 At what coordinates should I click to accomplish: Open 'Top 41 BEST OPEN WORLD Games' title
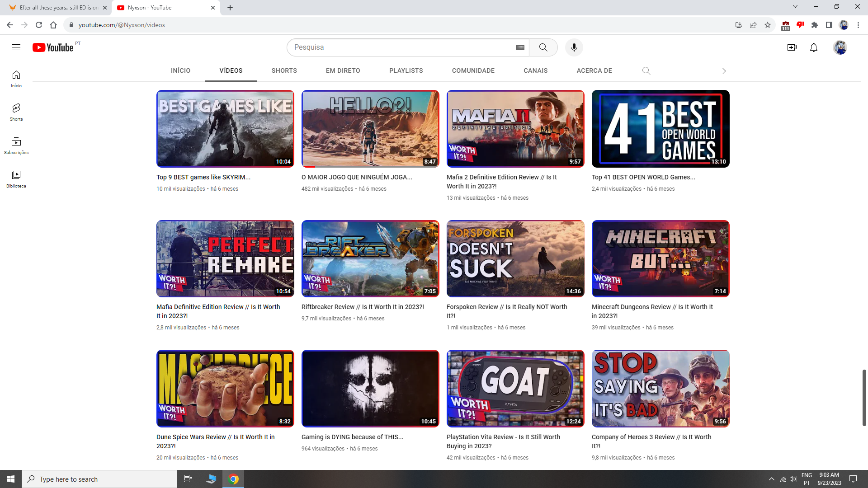643,177
